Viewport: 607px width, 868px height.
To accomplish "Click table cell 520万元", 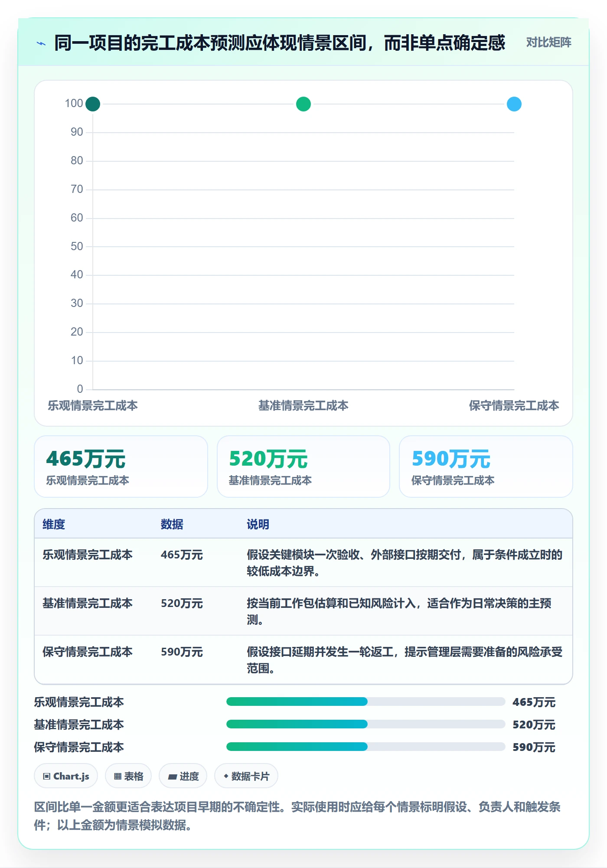I will (x=182, y=604).
